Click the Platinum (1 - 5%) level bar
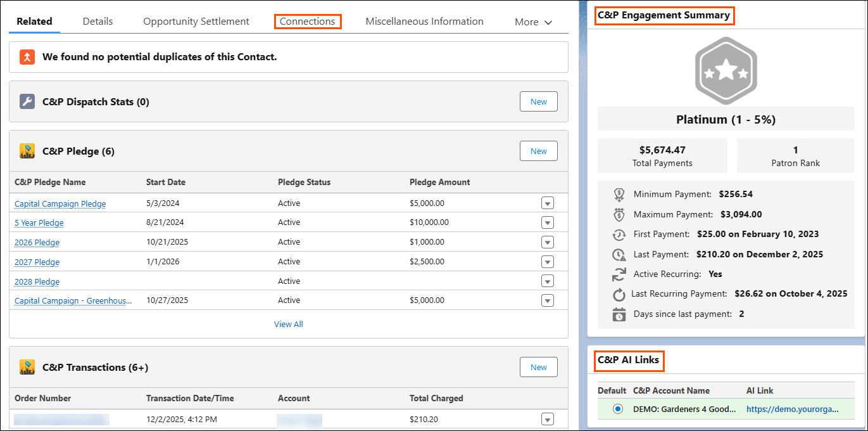 [726, 119]
